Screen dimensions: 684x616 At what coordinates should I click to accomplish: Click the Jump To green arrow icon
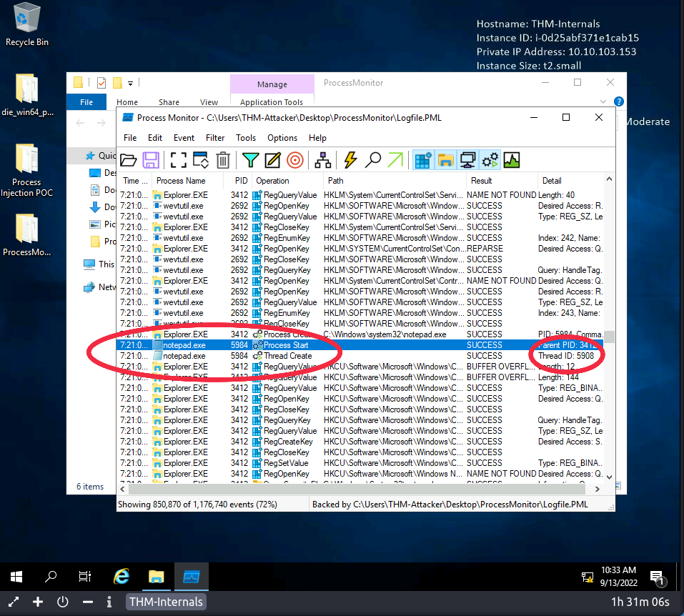[395, 160]
